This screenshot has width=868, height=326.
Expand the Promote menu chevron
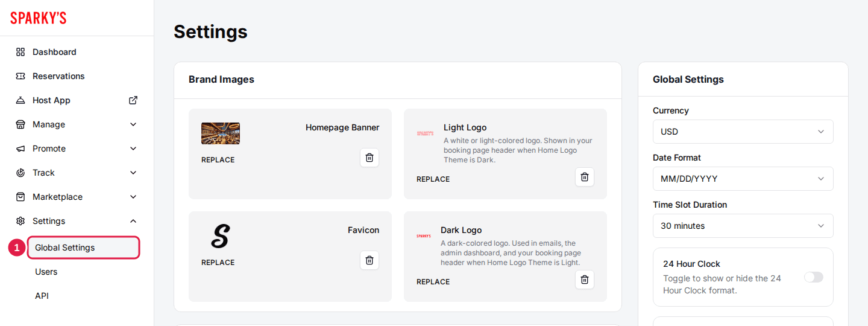133,149
